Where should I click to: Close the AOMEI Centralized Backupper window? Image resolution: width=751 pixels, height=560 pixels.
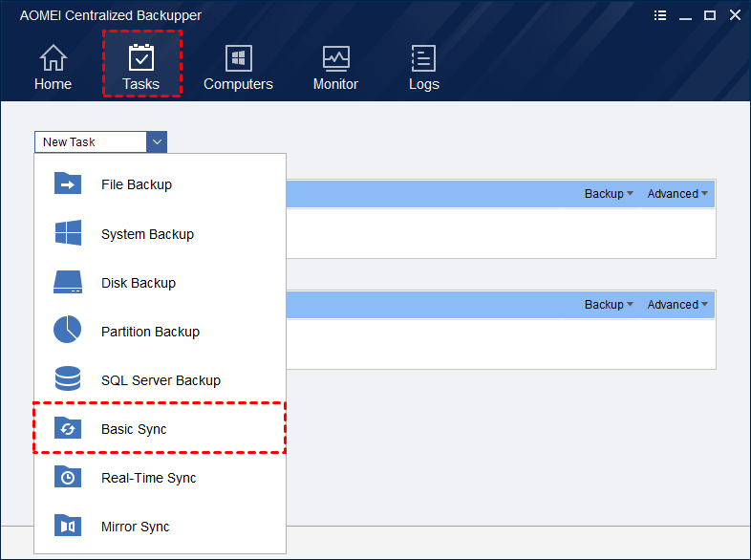click(735, 15)
